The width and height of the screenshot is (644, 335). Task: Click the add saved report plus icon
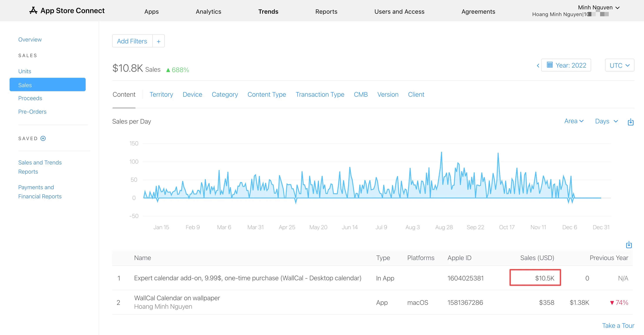coord(43,138)
